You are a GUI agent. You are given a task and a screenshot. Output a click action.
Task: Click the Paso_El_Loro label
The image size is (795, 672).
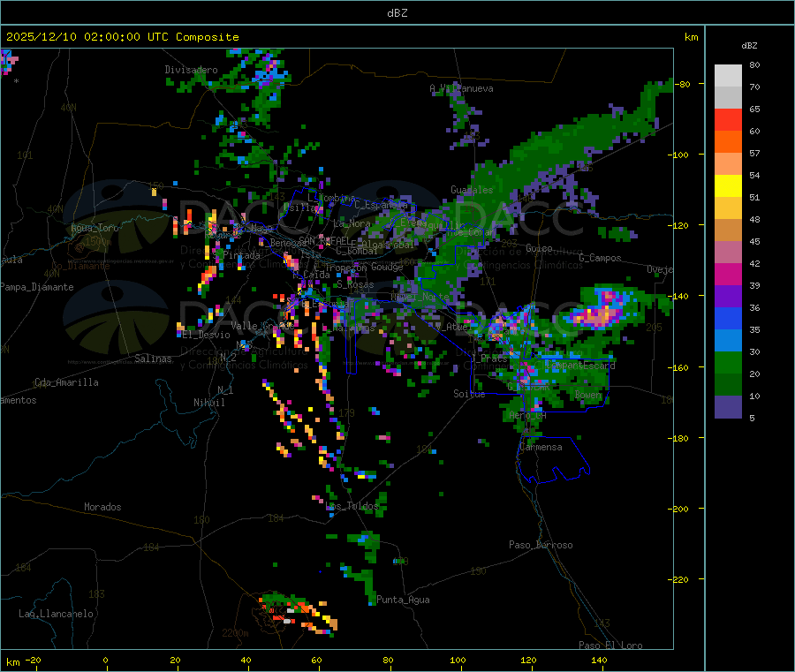point(610,646)
